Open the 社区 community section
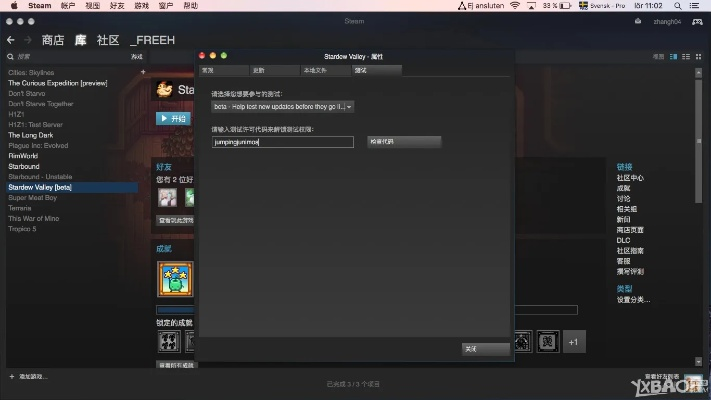 coord(108,40)
